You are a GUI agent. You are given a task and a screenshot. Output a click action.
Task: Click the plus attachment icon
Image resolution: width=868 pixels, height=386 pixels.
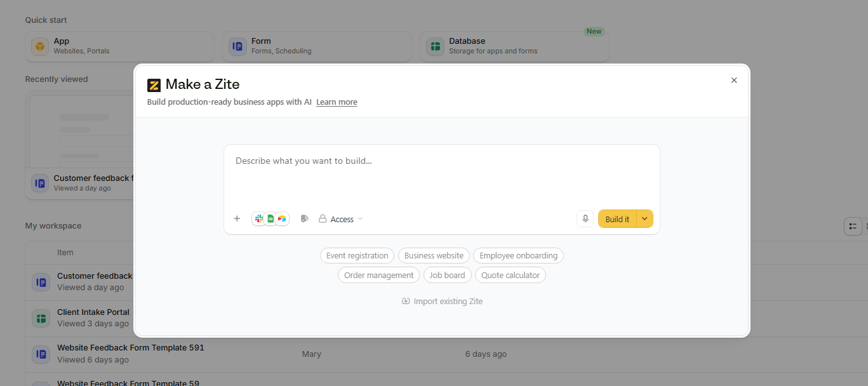pos(237,218)
